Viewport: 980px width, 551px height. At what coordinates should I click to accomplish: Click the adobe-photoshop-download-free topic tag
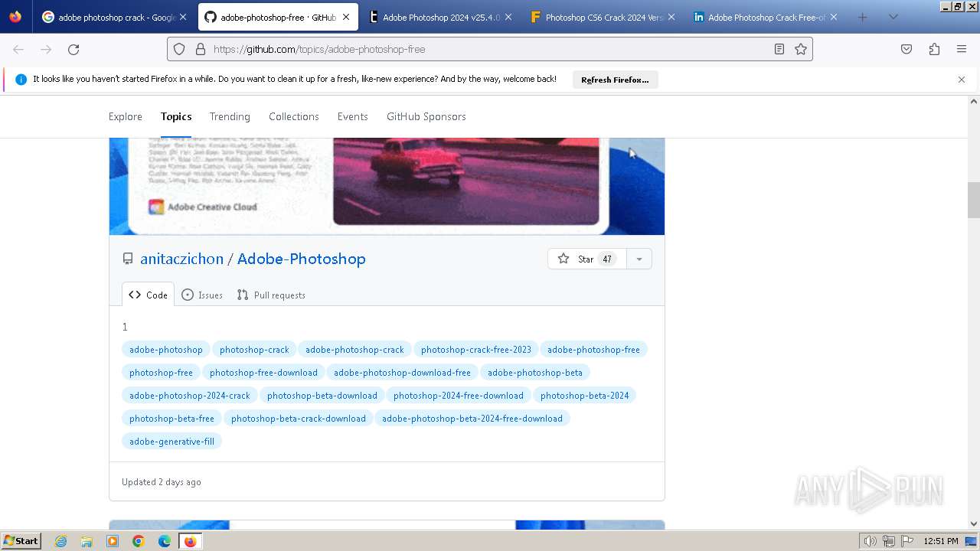402,373
